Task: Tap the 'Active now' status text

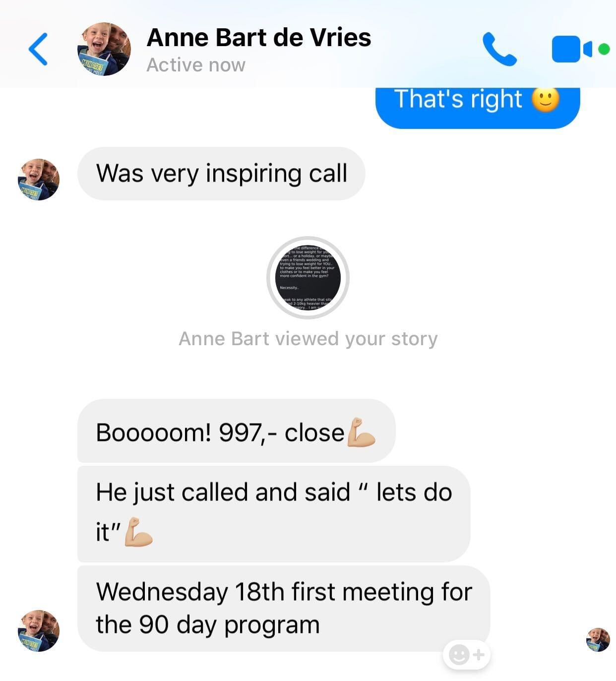Action: pos(196,65)
